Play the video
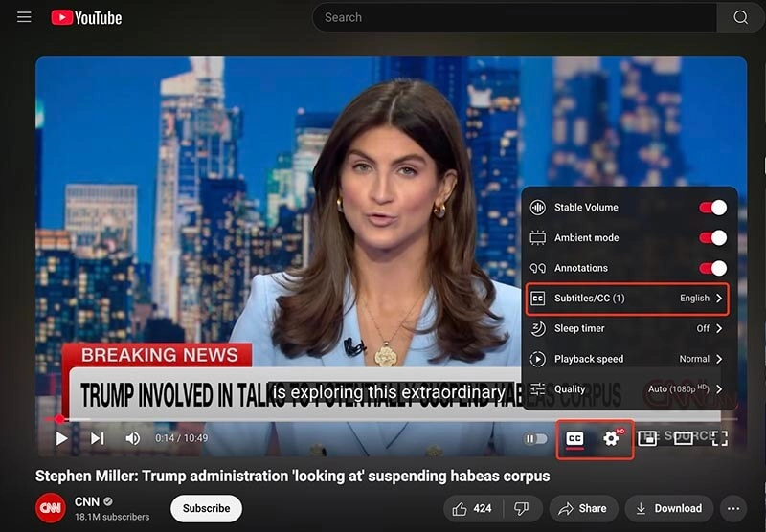The height and width of the screenshot is (532, 766). click(x=61, y=438)
